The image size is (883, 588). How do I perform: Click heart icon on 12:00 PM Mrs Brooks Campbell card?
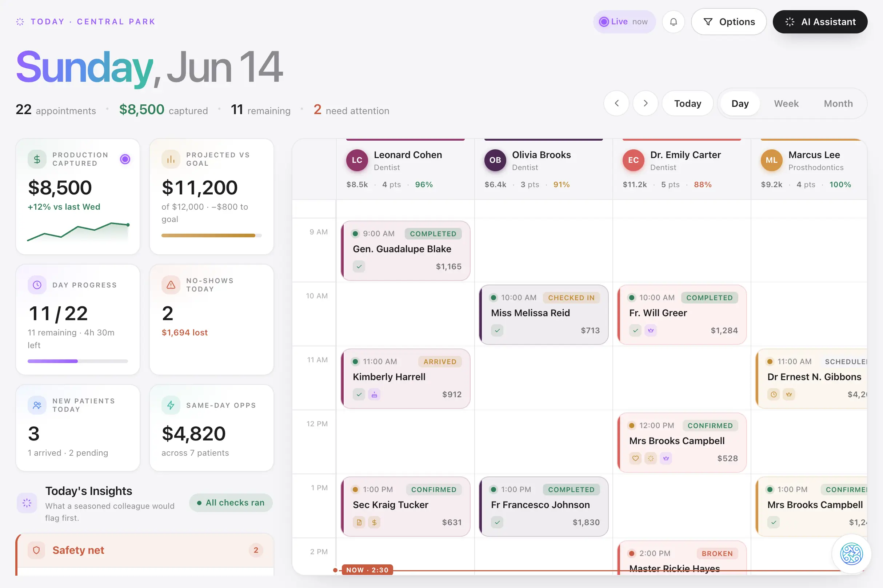635,458
